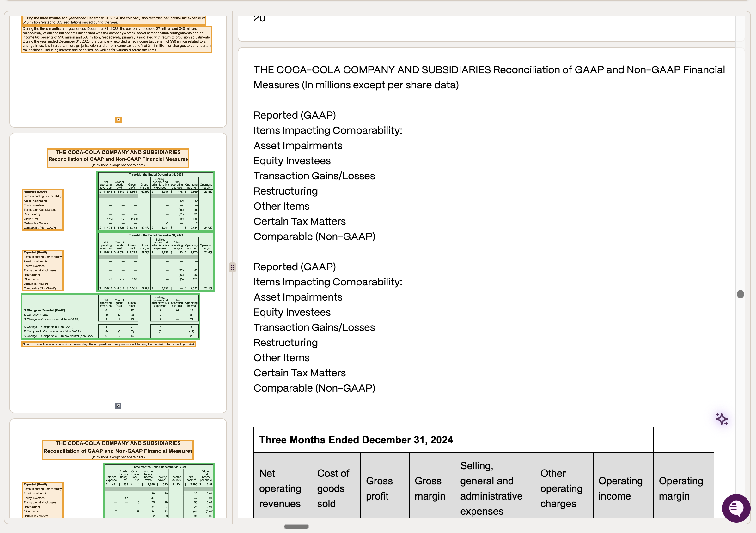756x533 pixels.
Task: Select page number 21 marker
Action: [118, 406]
